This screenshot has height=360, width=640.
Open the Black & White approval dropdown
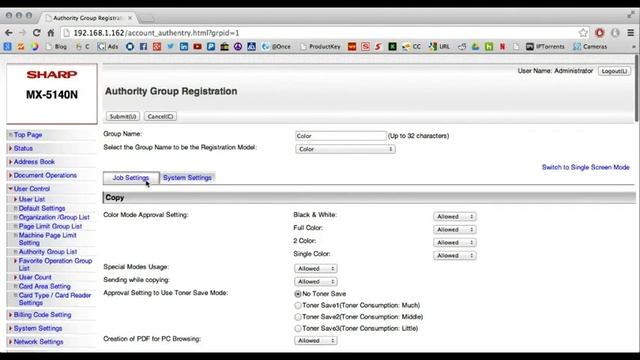[455, 217]
